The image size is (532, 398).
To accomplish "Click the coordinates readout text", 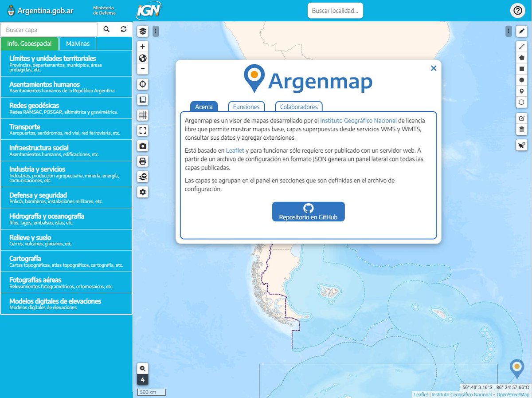I will coord(496,387).
